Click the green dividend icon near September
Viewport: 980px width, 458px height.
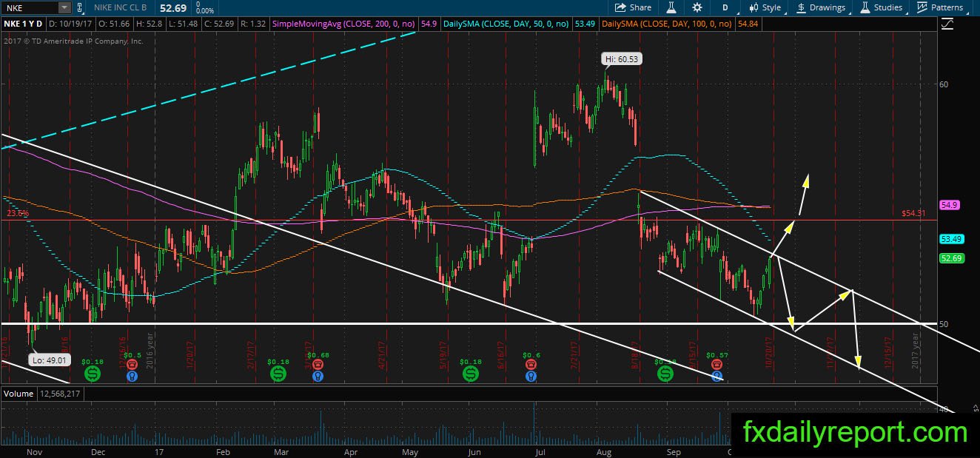666,374
